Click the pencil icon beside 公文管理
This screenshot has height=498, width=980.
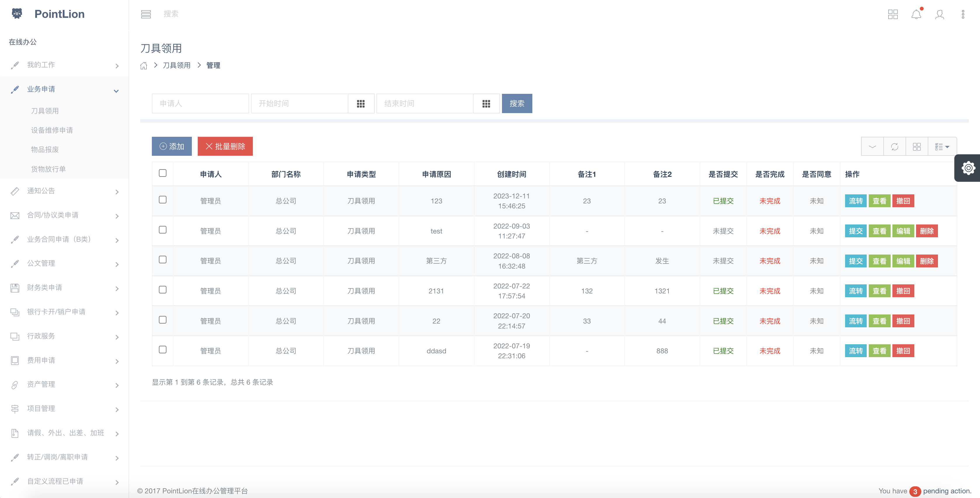pos(15,264)
